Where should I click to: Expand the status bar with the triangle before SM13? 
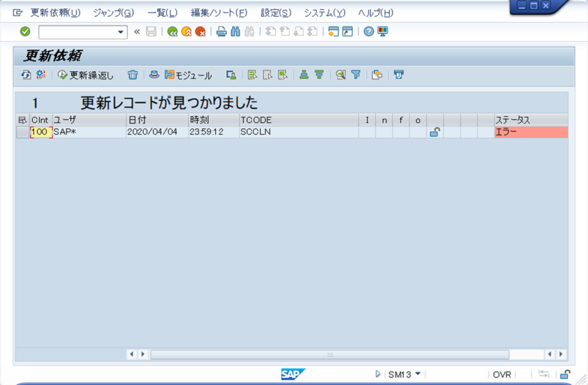(378, 374)
